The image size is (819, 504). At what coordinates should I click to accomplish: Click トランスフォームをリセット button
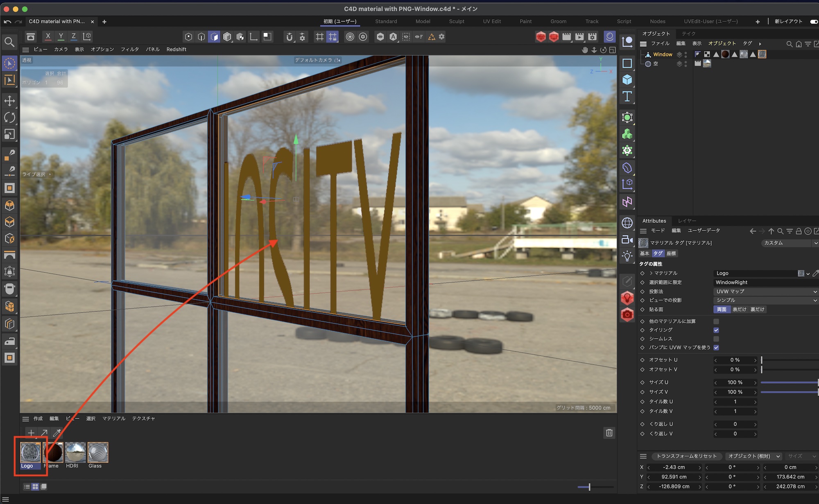point(687,456)
